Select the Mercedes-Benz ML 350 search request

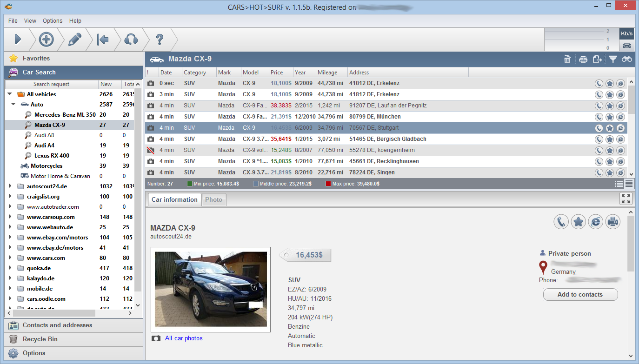click(x=65, y=115)
